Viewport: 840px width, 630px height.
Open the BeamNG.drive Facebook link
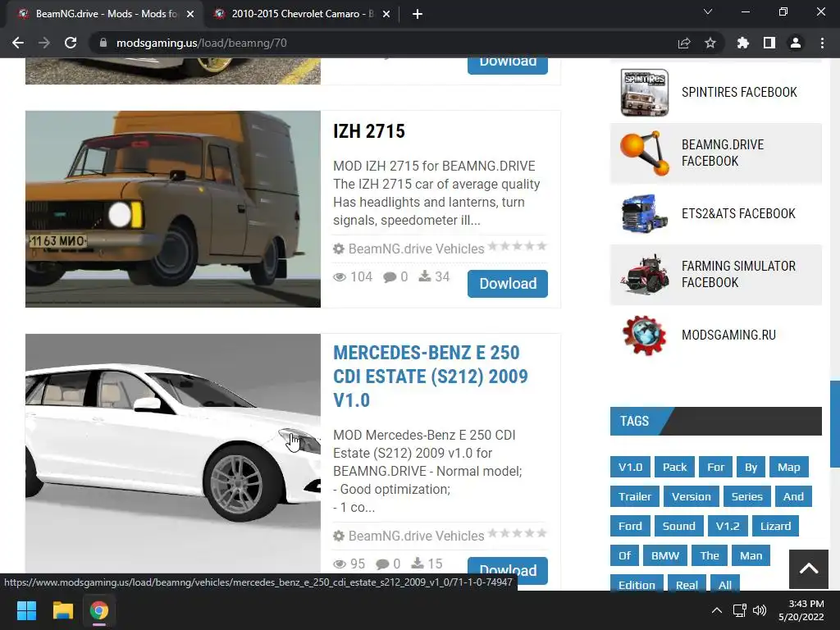[723, 153]
